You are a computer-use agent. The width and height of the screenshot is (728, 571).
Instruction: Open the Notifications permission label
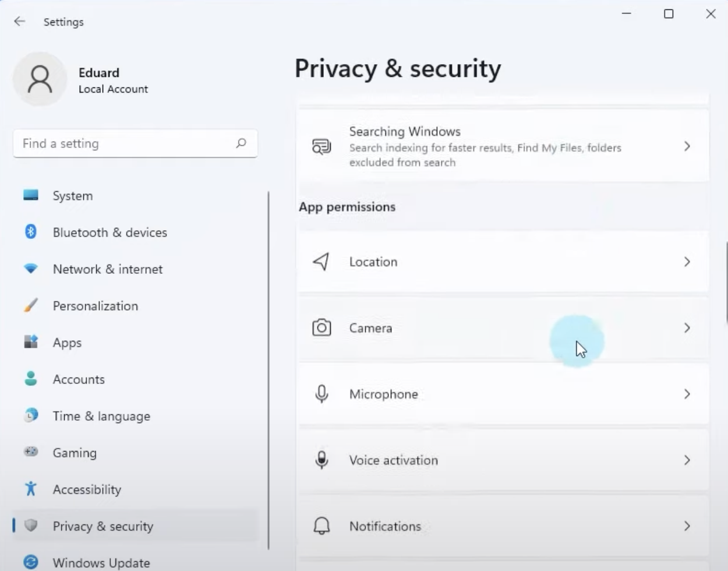click(385, 526)
